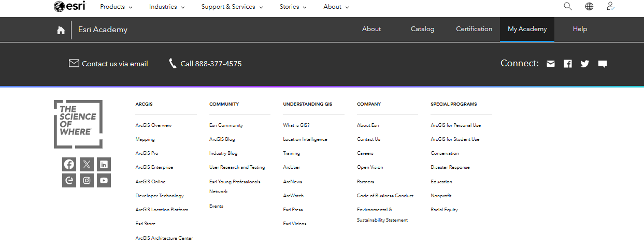Expand the Support & Services dropdown

[232, 7]
